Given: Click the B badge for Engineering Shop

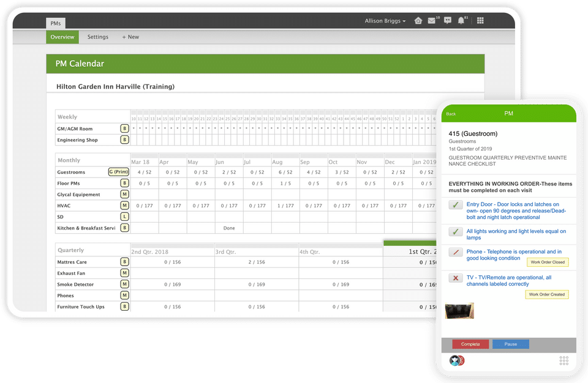Looking at the screenshot, I should pyautogui.click(x=124, y=139).
